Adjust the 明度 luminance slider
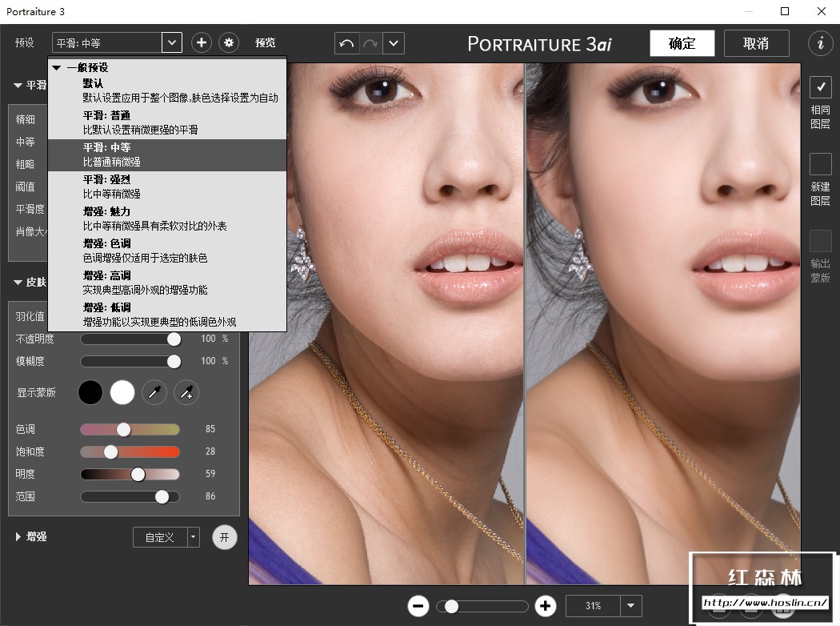840x626 pixels. [x=138, y=475]
